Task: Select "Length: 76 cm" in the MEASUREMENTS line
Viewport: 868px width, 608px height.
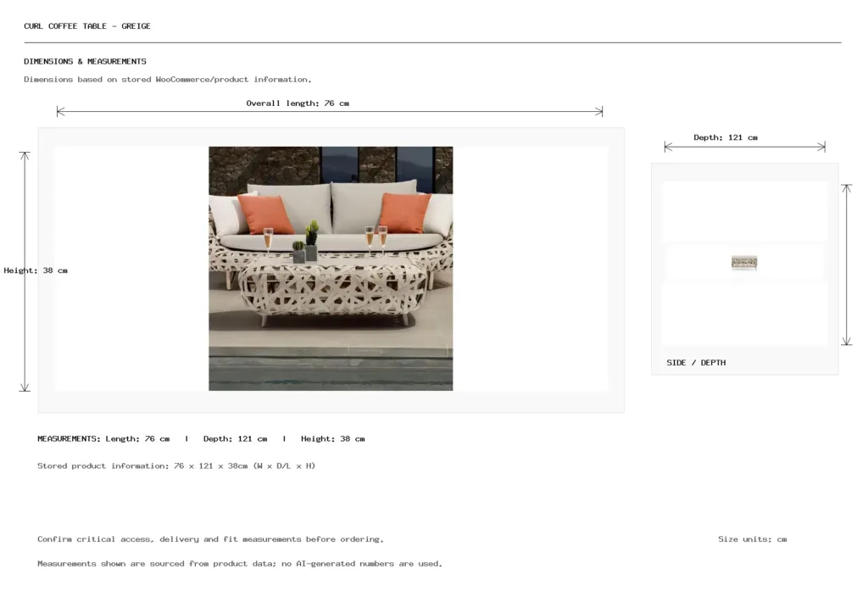Action: (x=137, y=438)
